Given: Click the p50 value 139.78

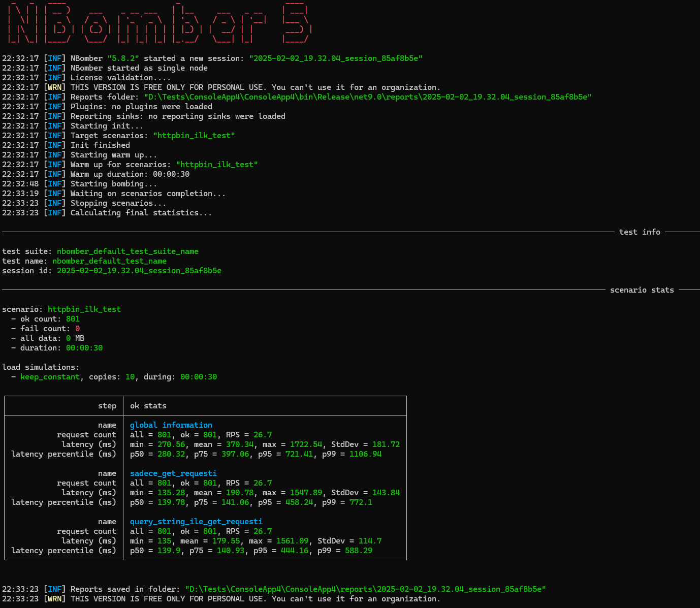Looking at the screenshot, I should (171, 502).
